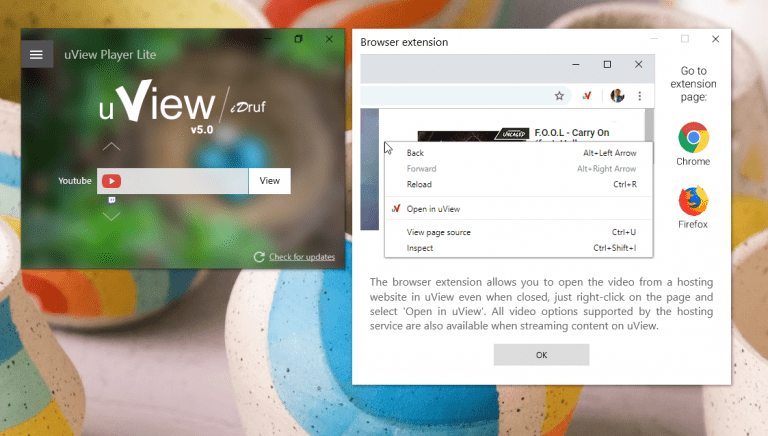This screenshot has width=768, height=436.
Task: Open the three-dot browser menu
Action: click(639, 96)
